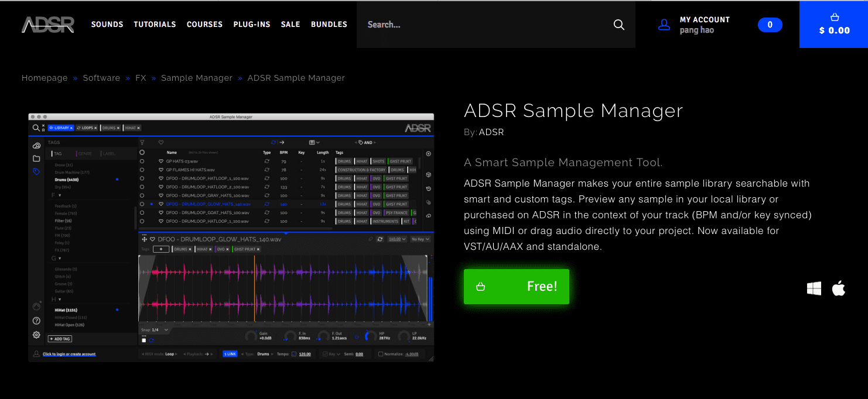
Task: Remove the LOOPS filter chip
Action: 95,128
